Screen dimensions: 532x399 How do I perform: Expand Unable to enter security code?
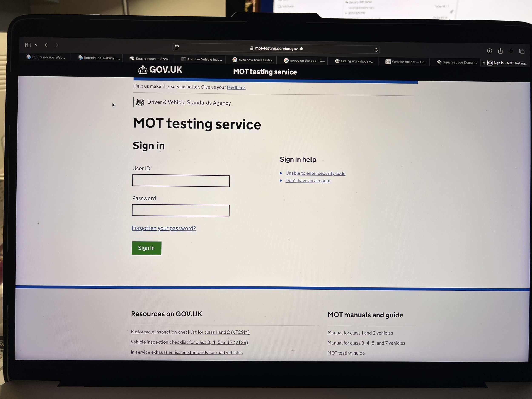coord(315,173)
